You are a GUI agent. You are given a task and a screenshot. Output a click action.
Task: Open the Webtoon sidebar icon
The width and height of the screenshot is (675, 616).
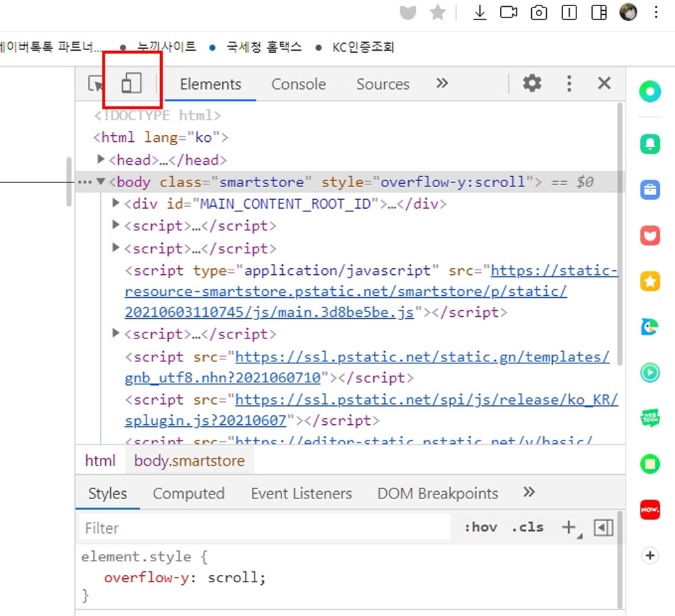click(650, 418)
